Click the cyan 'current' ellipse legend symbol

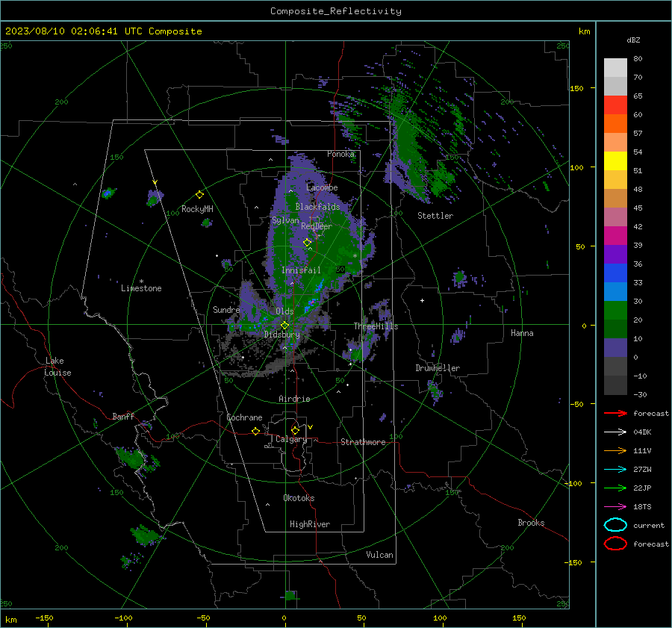pos(615,525)
